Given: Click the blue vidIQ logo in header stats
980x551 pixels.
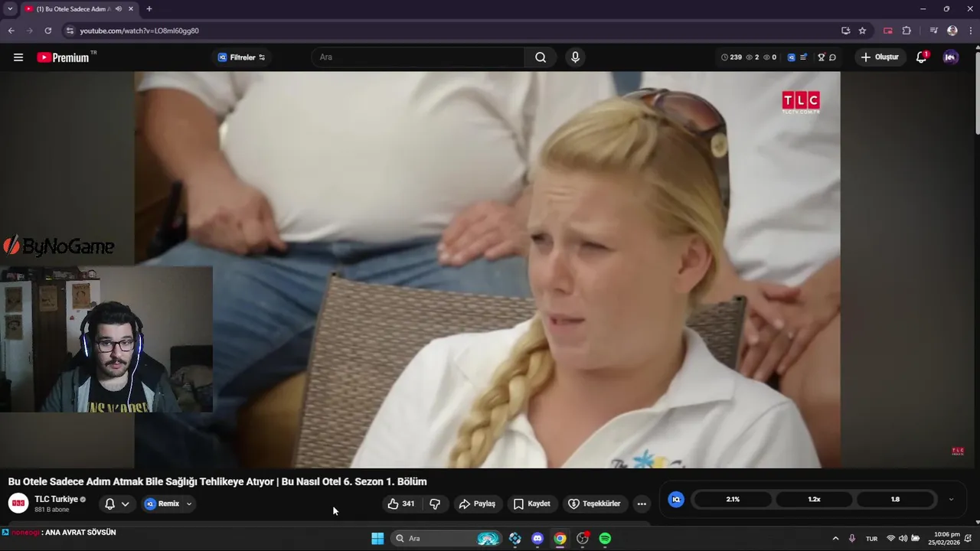Looking at the screenshot, I should point(792,57).
